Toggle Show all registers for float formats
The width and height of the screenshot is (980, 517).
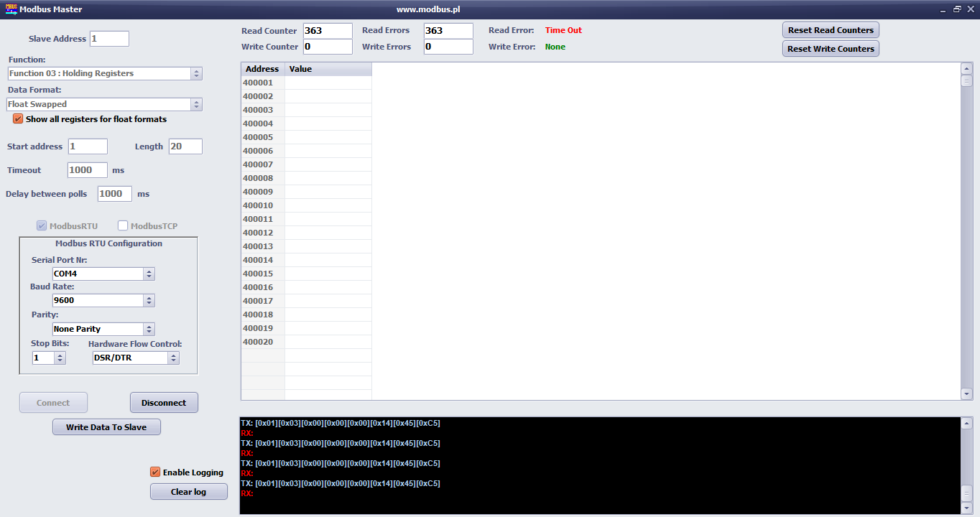click(x=18, y=118)
